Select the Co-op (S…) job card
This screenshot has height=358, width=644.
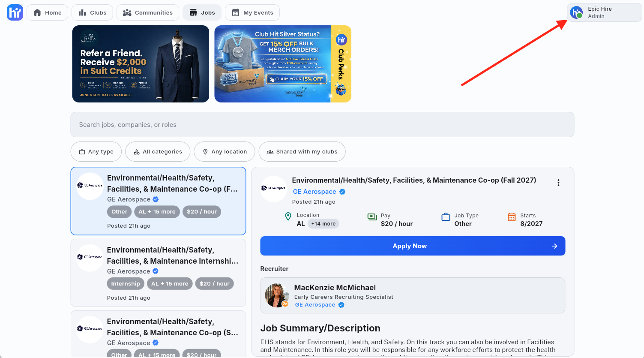click(158, 334)
